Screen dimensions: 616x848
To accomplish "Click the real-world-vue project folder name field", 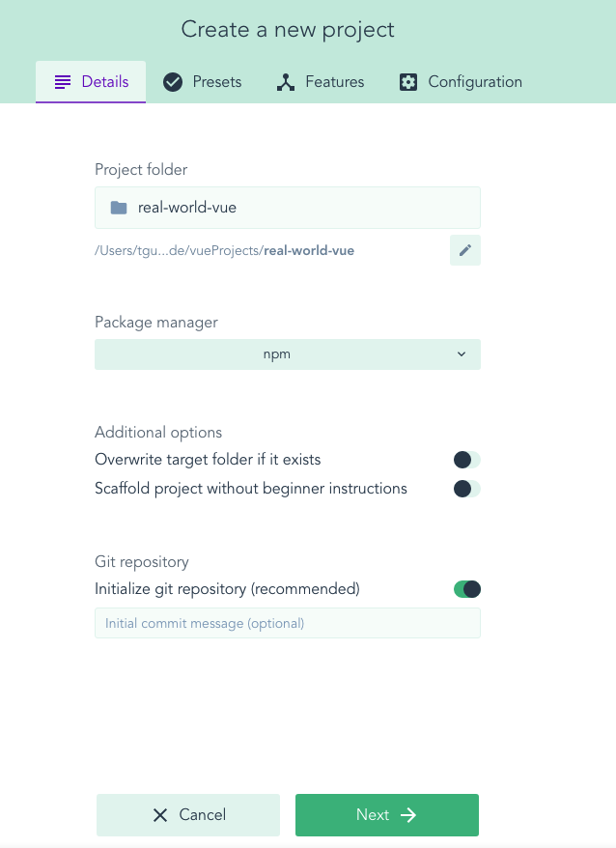I will tap(299, 208).
